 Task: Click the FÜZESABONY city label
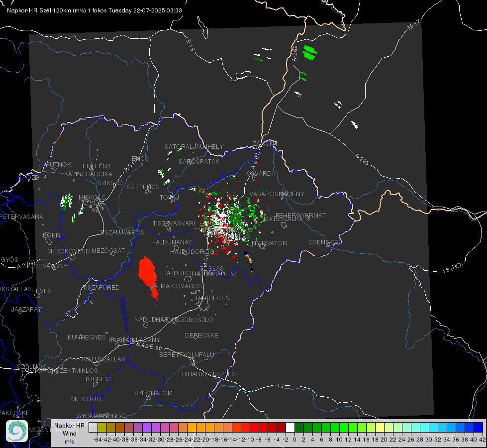48,266
